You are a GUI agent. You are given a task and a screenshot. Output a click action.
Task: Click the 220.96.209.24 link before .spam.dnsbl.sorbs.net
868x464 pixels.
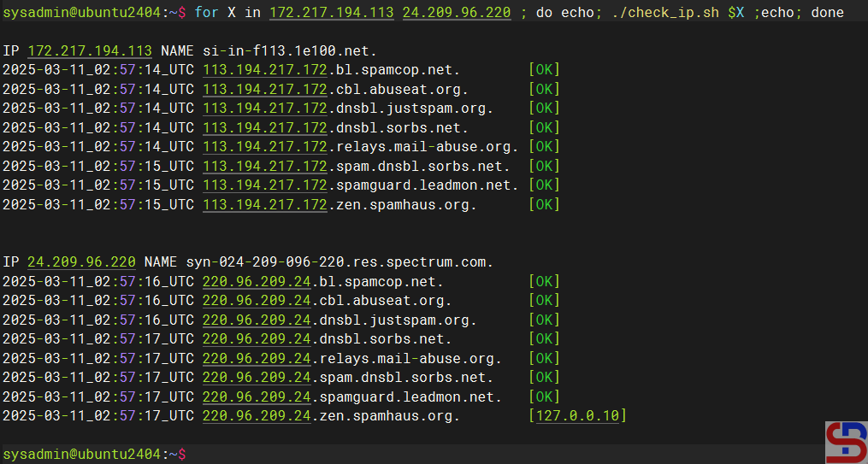click(257, 378)
